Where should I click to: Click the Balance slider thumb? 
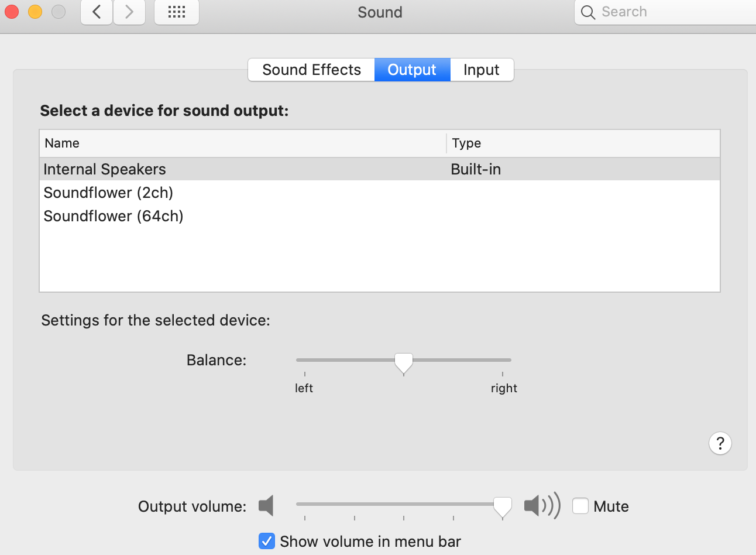(x=403, y=362)
